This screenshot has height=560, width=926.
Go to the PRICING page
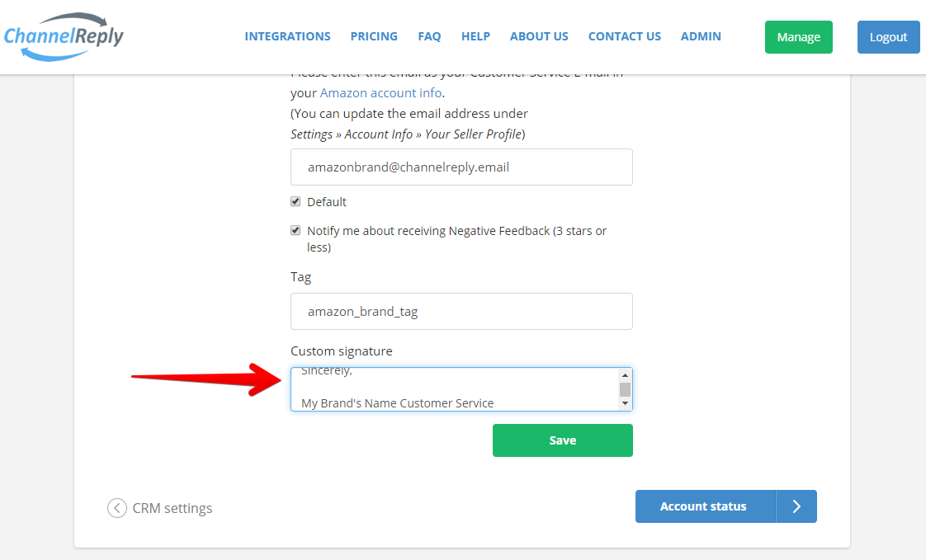[374, 36]
